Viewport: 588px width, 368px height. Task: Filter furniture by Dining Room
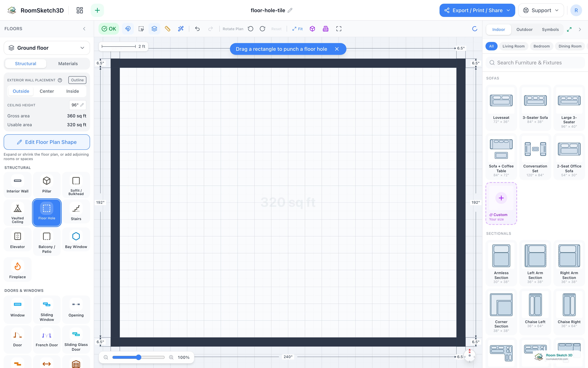point(570,46)
